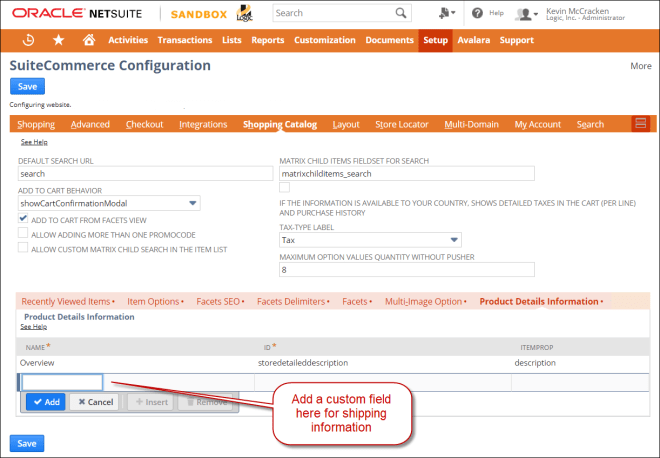The width and height of the screenshot is (660, 458).
Task: Open the Setup menu in navigation bar
Action: [435, 40]
